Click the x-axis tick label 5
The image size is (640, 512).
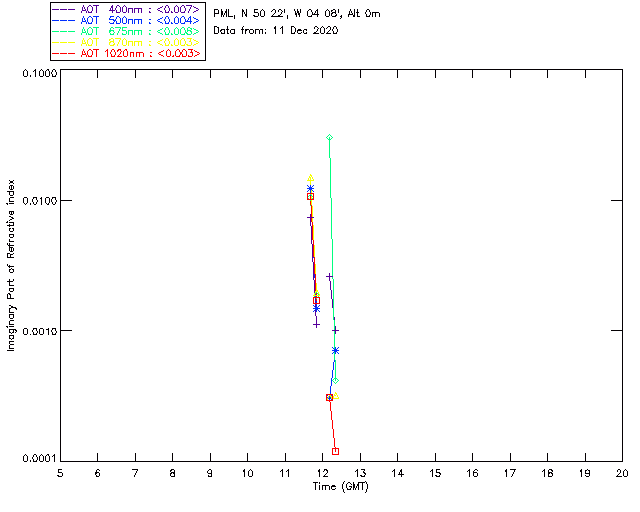(x=60, y=473)
